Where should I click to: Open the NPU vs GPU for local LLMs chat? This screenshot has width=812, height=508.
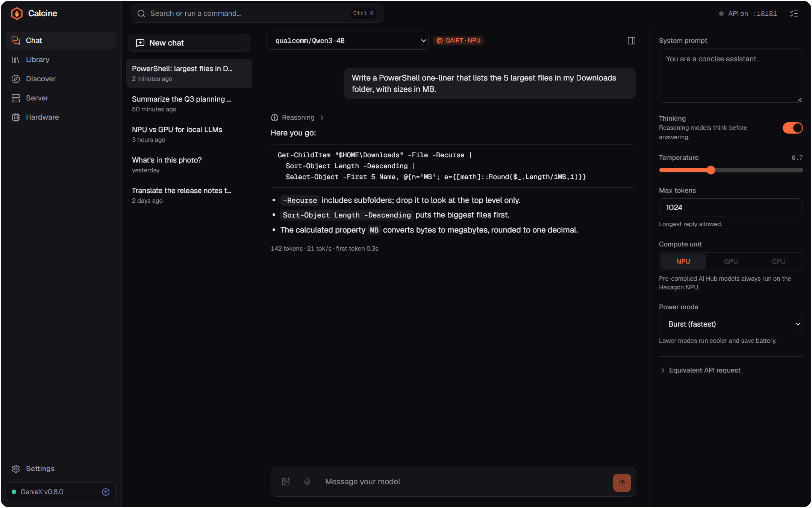click(189, 134)
